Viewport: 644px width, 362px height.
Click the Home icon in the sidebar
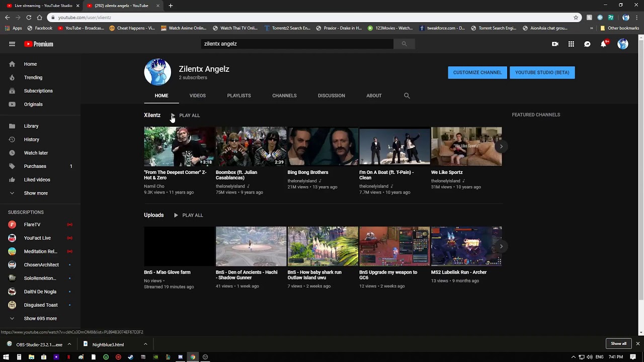point(12,64)
